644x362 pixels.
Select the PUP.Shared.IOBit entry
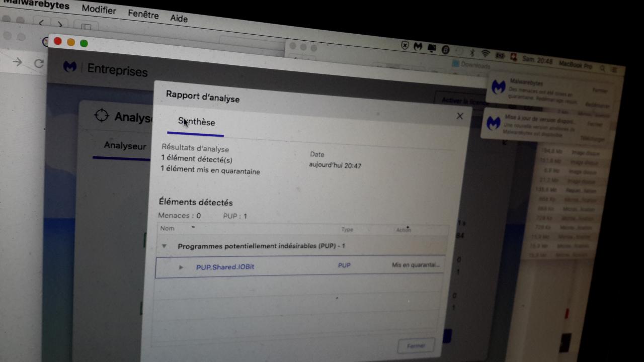pos(225,266)
